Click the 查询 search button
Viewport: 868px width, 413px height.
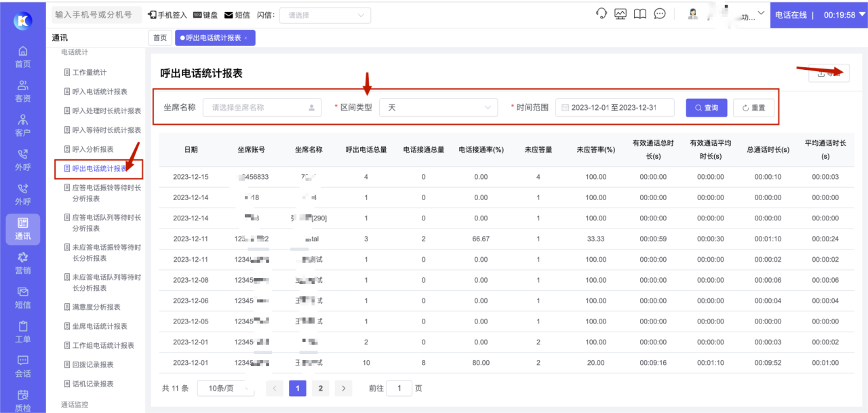click(707, 107)
